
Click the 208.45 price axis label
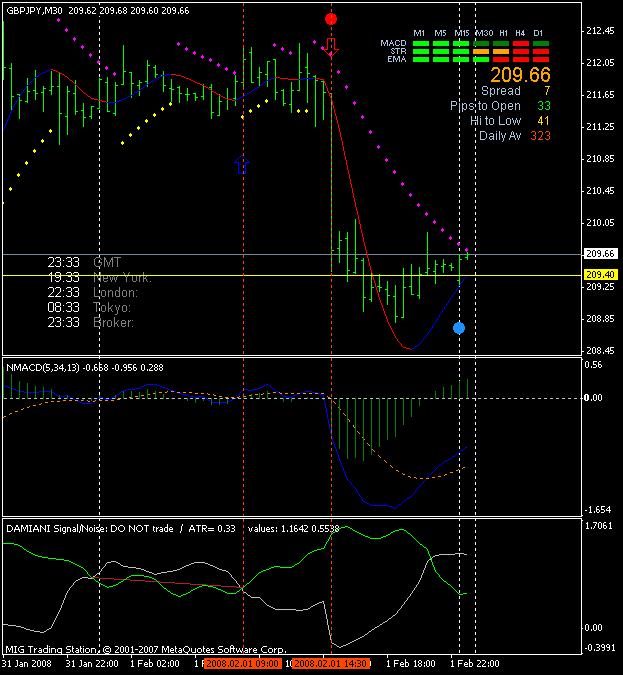pos(600,350)
